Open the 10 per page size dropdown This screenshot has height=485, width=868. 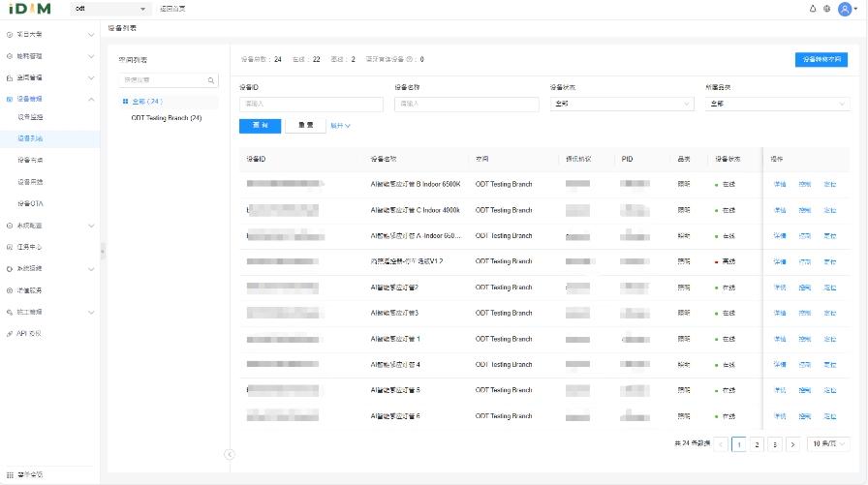click(830, 443)
